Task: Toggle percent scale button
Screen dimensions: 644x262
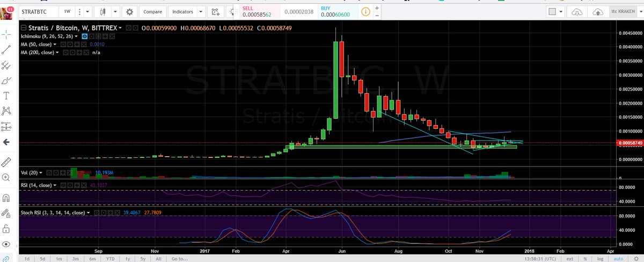Action: (585, 259)
